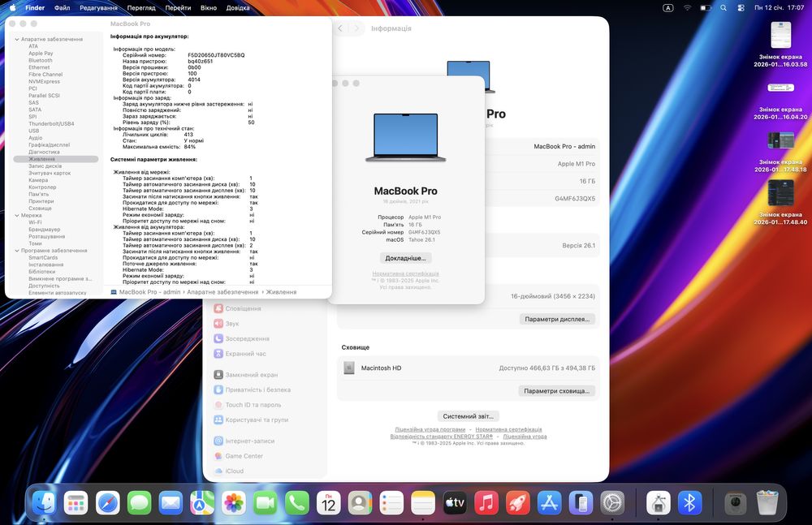812x525 pixels.
Task: Launch Safari from the Dock
Action: pyautogui.click(x=108, y=502)
